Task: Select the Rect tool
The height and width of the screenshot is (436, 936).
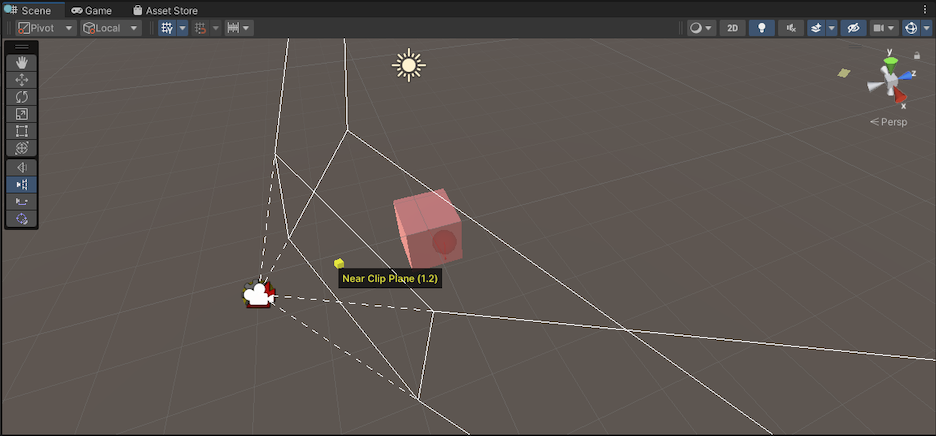Action: [x=22, y=131]
